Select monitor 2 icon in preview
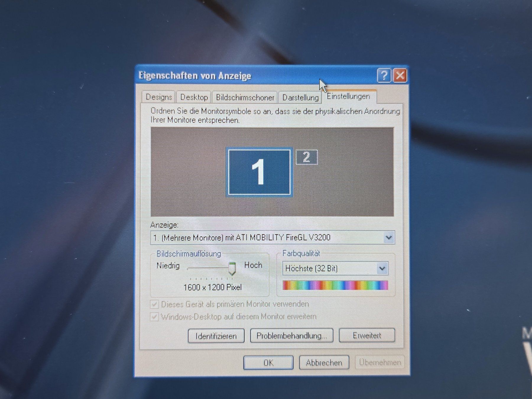Viewport: 532px width, 399px height. [306, 157]
